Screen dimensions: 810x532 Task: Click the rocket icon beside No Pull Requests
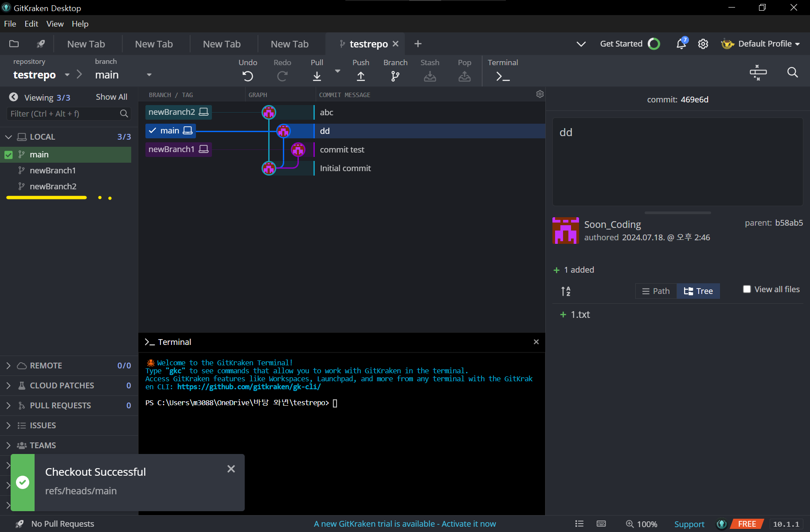20,524
